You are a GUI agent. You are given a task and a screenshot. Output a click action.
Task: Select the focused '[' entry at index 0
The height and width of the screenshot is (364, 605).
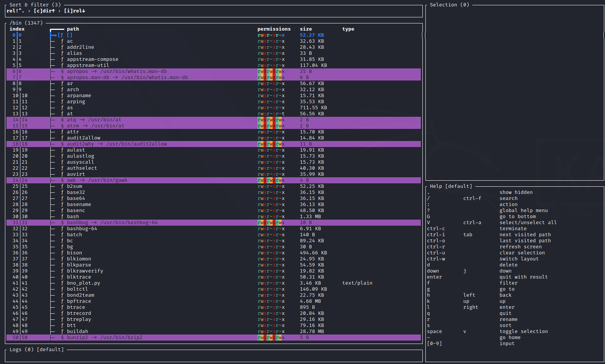(214, 35)
